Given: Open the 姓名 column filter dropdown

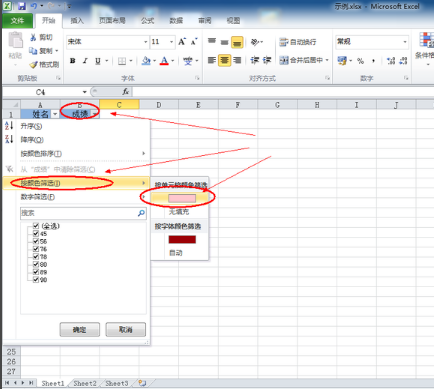Looking at the screenshot, I should 55,114.
